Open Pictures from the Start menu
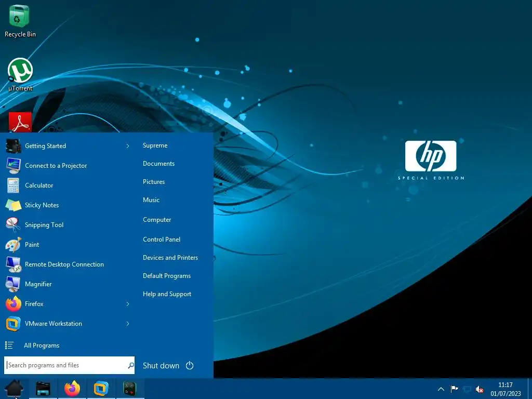Image resolution: width=532 pixels, height=399 pixels. (154, 182)
